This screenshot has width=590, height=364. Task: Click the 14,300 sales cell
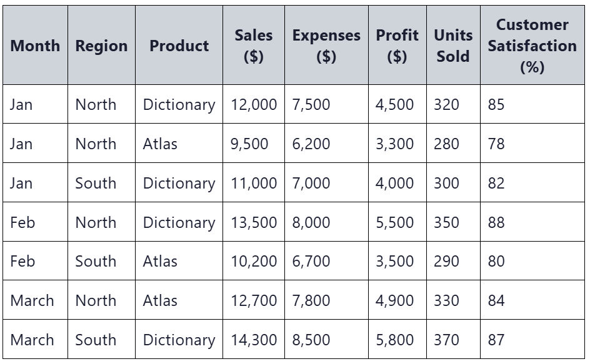click(x=254, y=340)
